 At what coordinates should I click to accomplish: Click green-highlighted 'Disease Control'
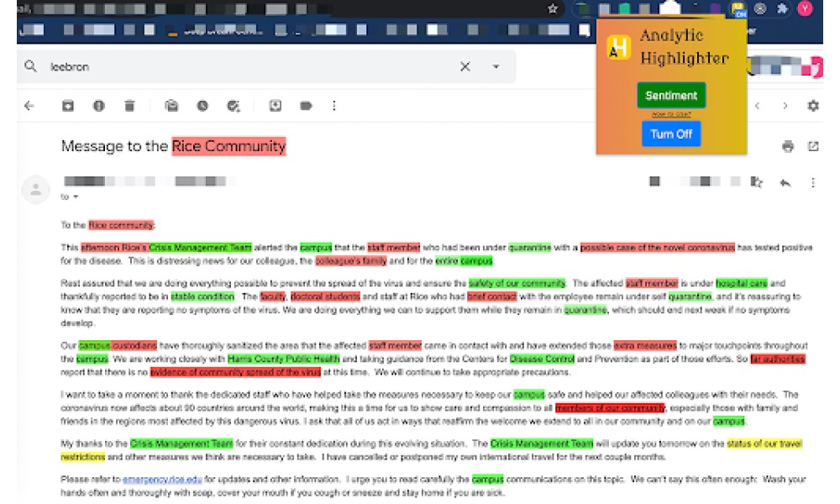coord(542,359)
